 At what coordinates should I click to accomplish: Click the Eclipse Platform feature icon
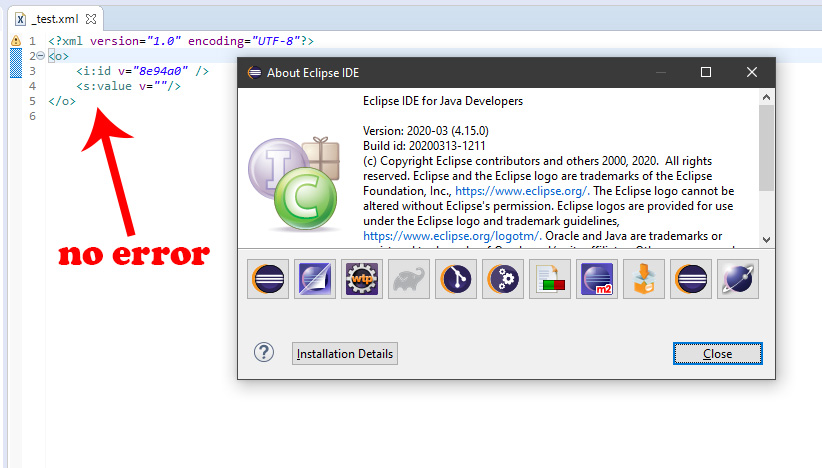pyautogui.click(x=268, y=279)
